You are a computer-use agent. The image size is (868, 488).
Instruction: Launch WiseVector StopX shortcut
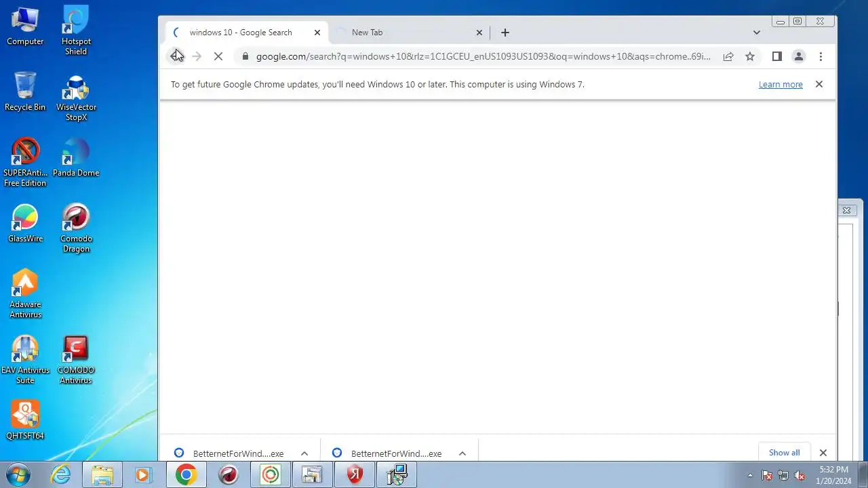(x=76, y=96)
